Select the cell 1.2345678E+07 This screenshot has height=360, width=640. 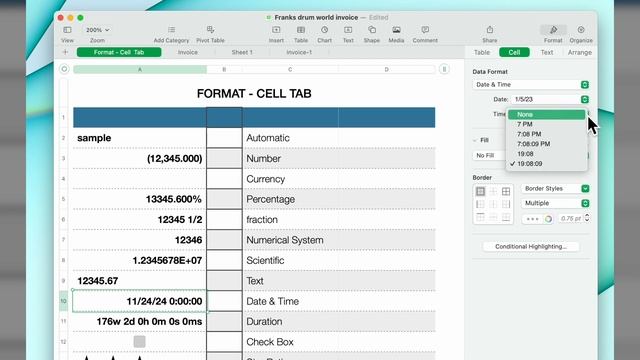point(140,260)
